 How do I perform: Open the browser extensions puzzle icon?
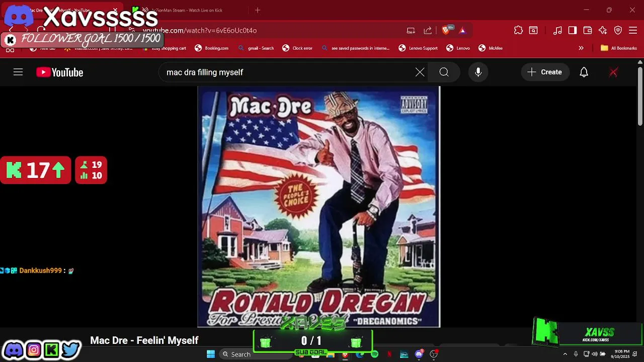point(518,30)
